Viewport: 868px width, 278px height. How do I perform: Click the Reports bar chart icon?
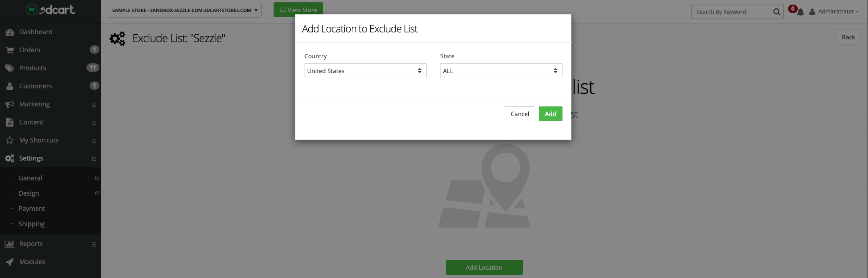(10, 244)
